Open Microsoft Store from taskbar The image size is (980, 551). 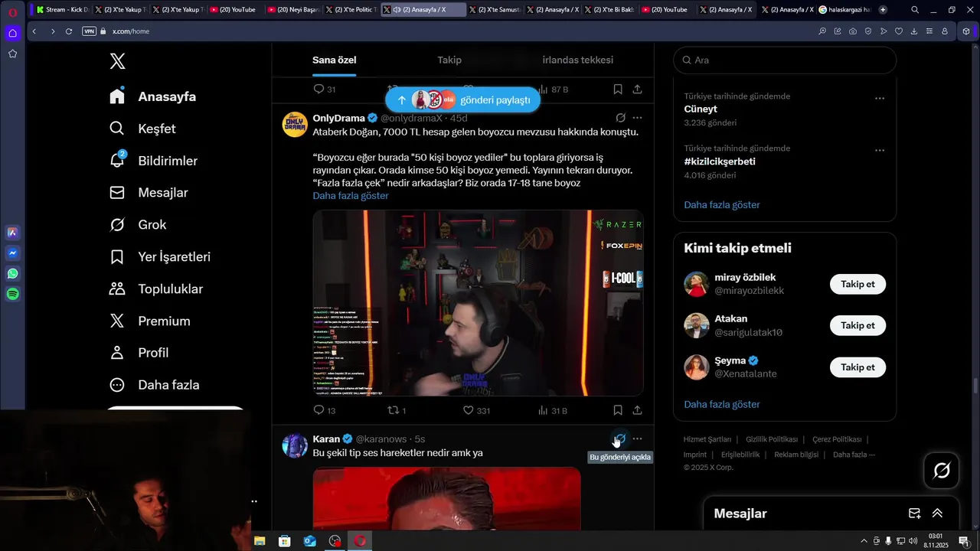tap(285, 541)
